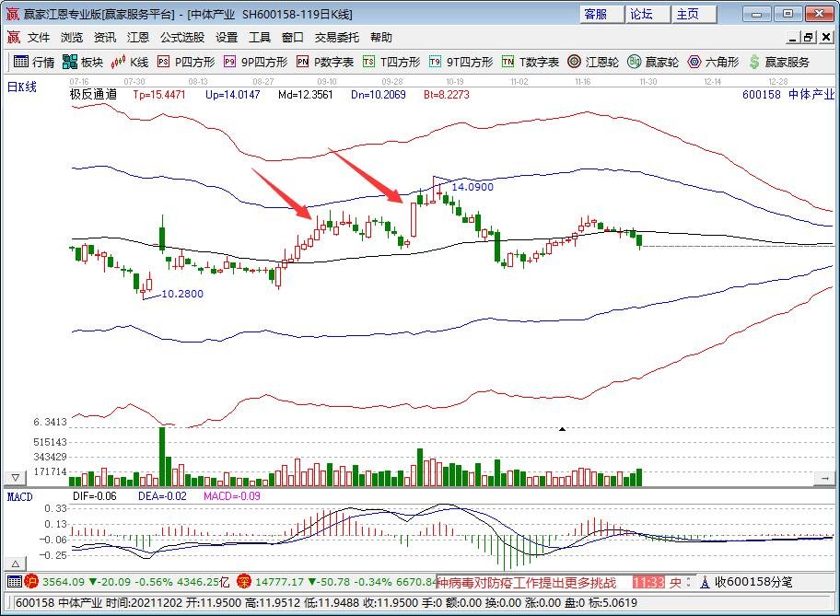The height and width of the screenshot is (616, 840).
Task: Open the 帮助 menu
Action: (381, 37)
